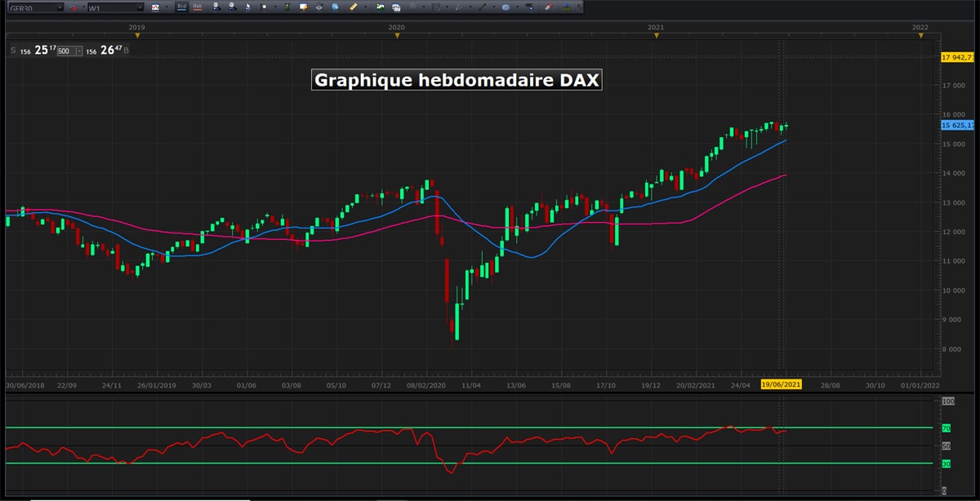Click the candlestick chart style icon
The width and height of the screenshot is (980, 501).
tap(155, 7)
